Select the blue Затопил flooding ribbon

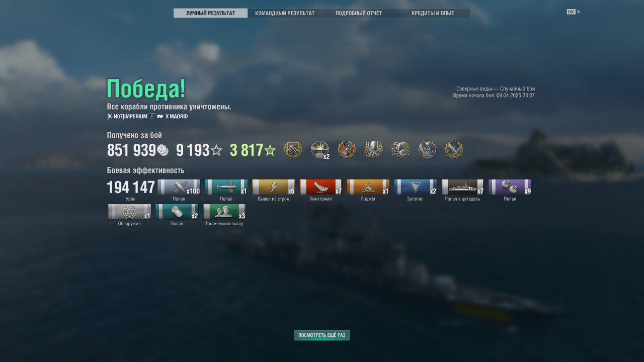pyautogui.click(x=416, y=187)
